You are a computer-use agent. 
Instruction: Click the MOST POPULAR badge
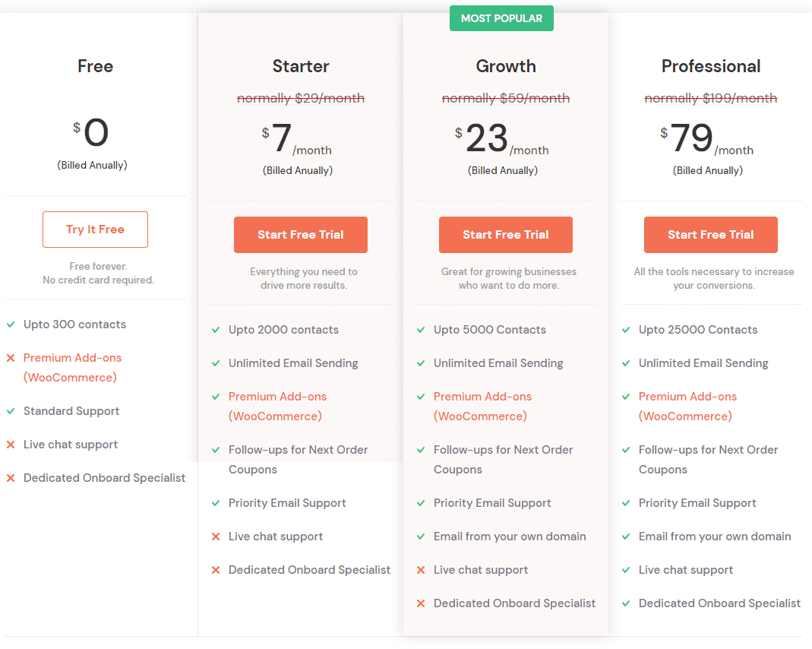click(x=501, y=17)
